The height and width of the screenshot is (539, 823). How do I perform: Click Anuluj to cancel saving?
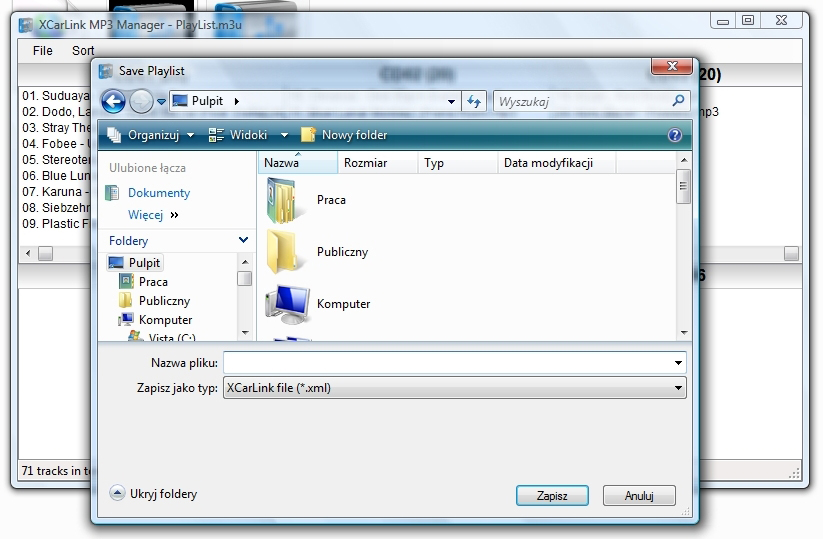(x=639, y=495)
